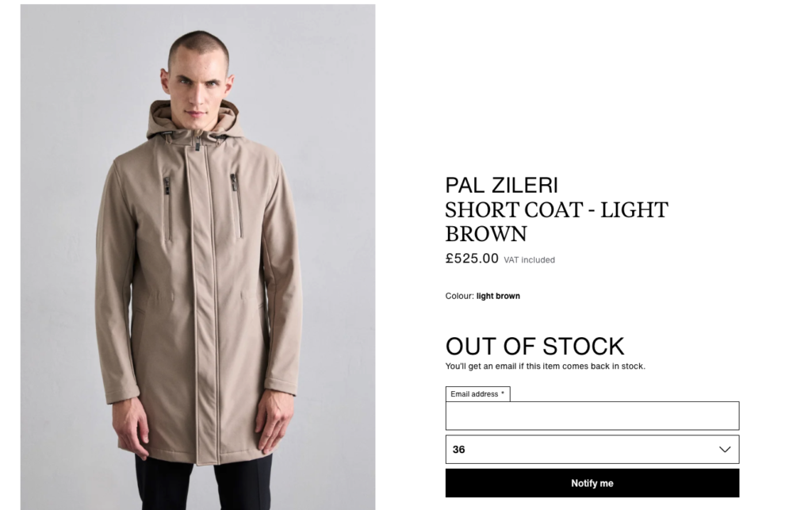Click the OUT OF STOCK heading

535,347
